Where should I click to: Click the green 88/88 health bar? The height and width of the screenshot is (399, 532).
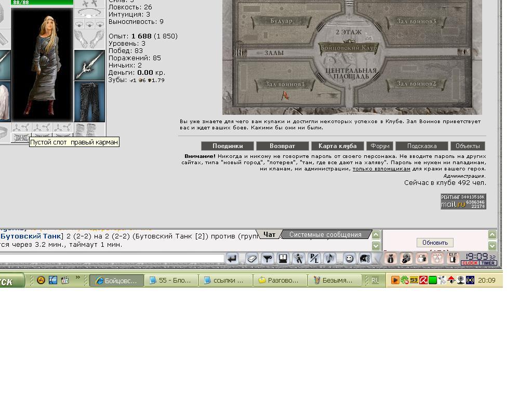[x=42, y=3]
